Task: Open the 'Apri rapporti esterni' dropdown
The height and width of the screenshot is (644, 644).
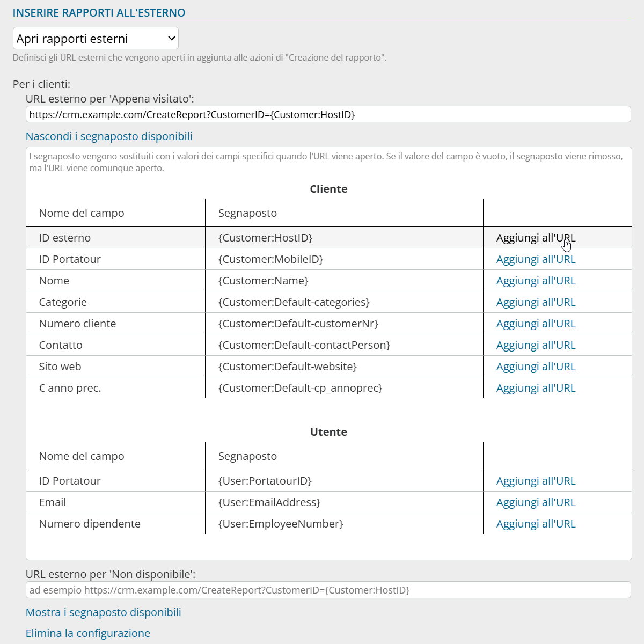Action: tap(96, 39)
